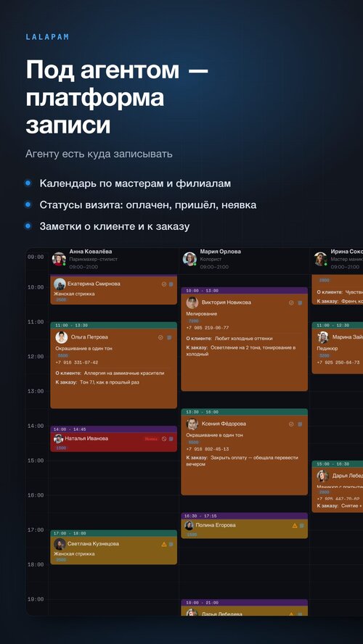Click the checkmark status icon on Ольга Петрова's card
This screenshot has height=644, width=363.
pos(160,337)
